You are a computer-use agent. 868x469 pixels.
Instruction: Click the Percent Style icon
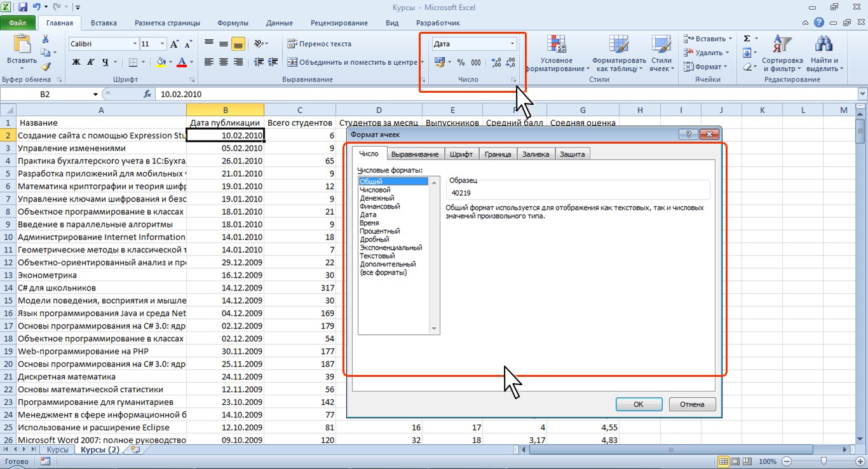coord(461,62)
